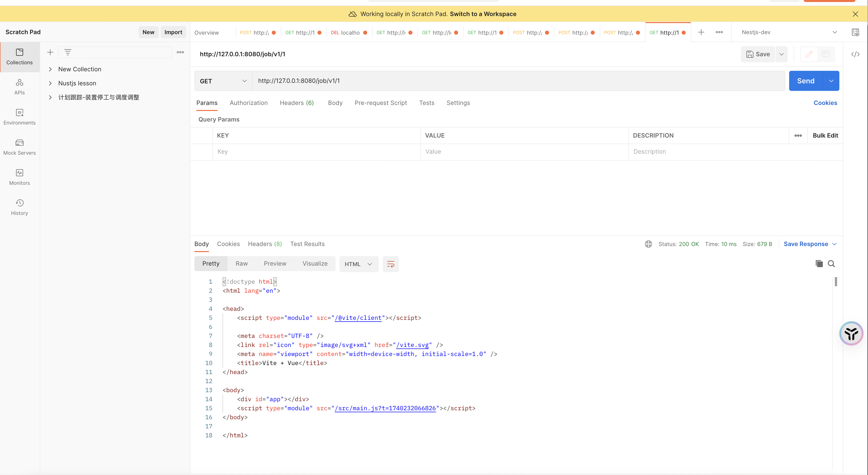Open the Tests tab
The width and height of the screenshot is (868, 475).
(426, 103)
